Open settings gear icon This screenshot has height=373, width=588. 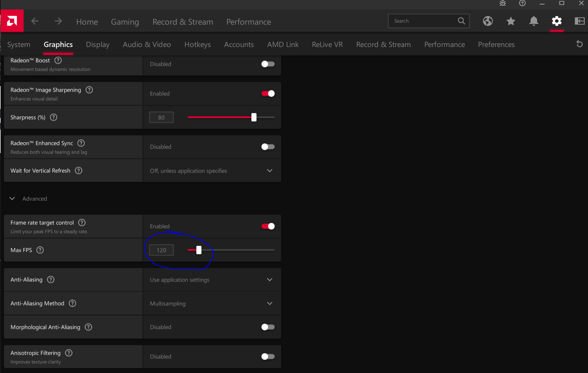[x=557, y=21]
